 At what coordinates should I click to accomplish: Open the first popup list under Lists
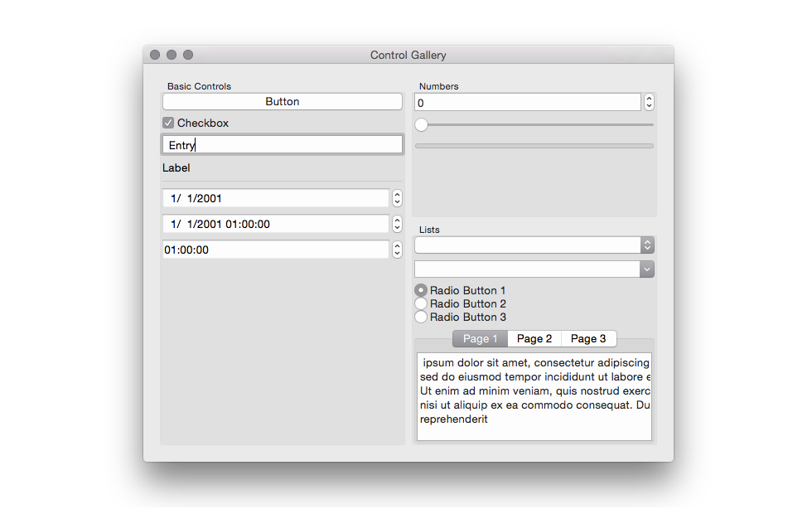coord(534,245)
